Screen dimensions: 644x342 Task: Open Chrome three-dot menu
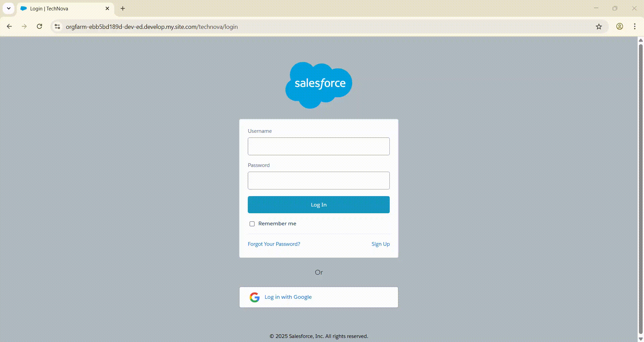click(635, 27)
